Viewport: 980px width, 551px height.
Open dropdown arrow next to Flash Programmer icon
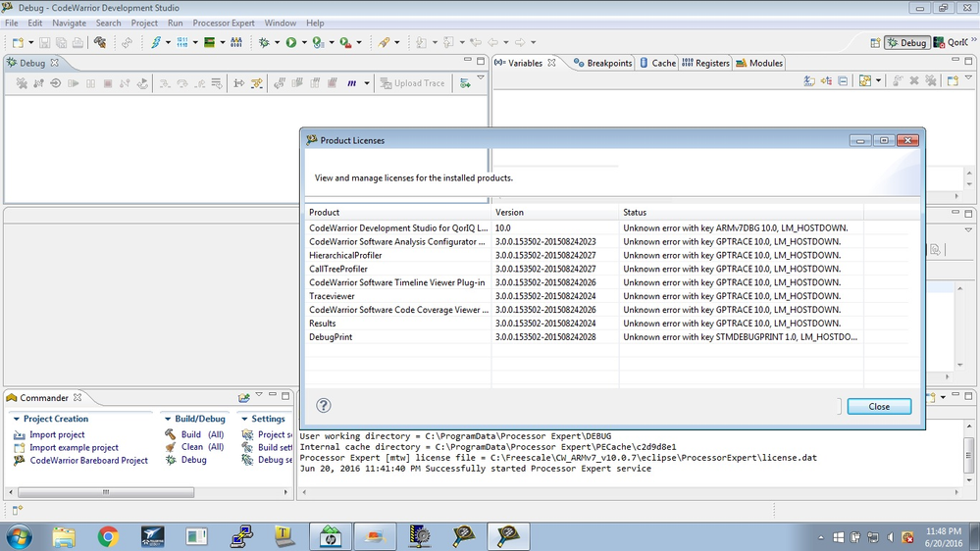(x=168, y=42)
